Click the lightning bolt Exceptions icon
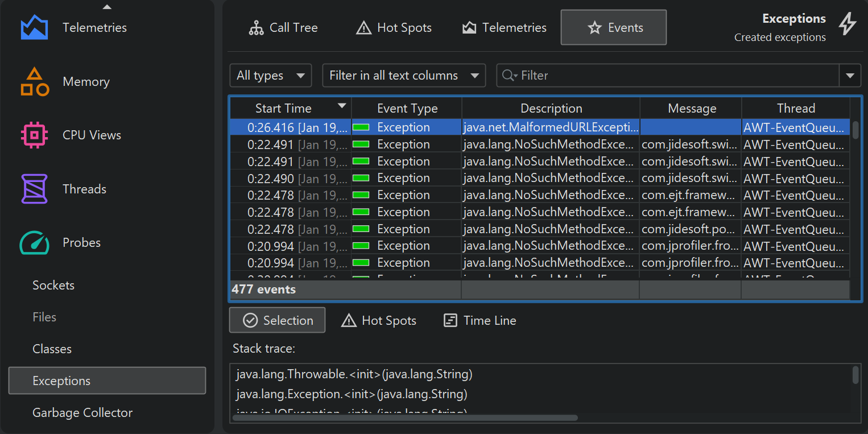 tap(848, 24)
